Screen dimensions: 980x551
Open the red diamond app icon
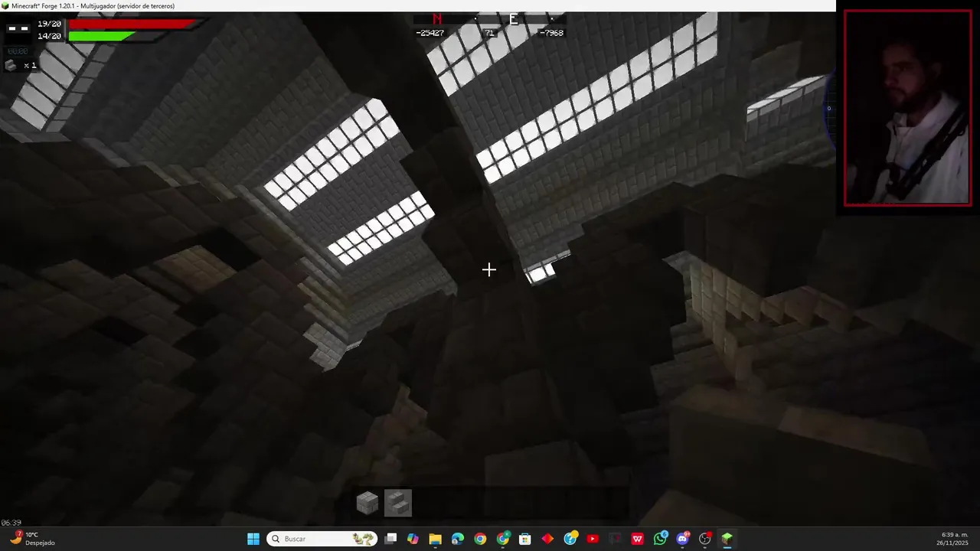point(547,539)
